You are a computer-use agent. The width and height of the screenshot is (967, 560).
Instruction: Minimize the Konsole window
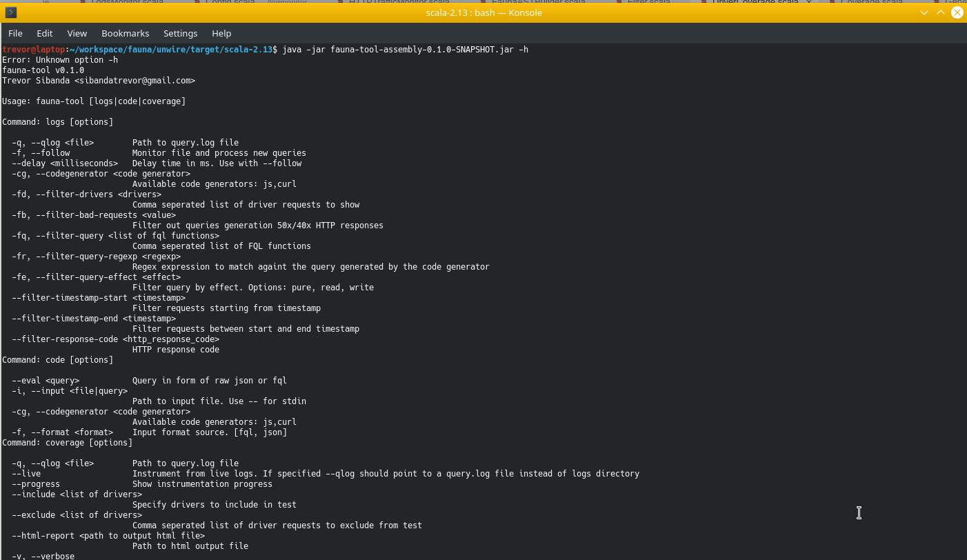pos(924,12)
